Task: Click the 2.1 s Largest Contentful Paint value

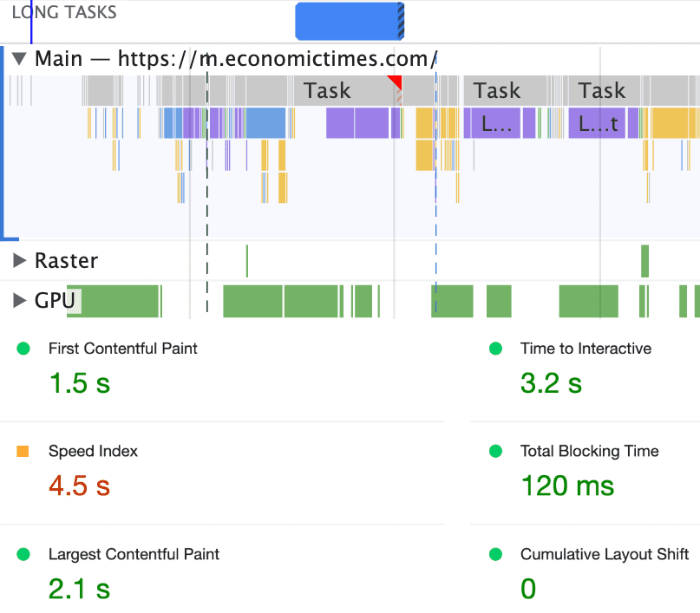Action: (79, 589)
